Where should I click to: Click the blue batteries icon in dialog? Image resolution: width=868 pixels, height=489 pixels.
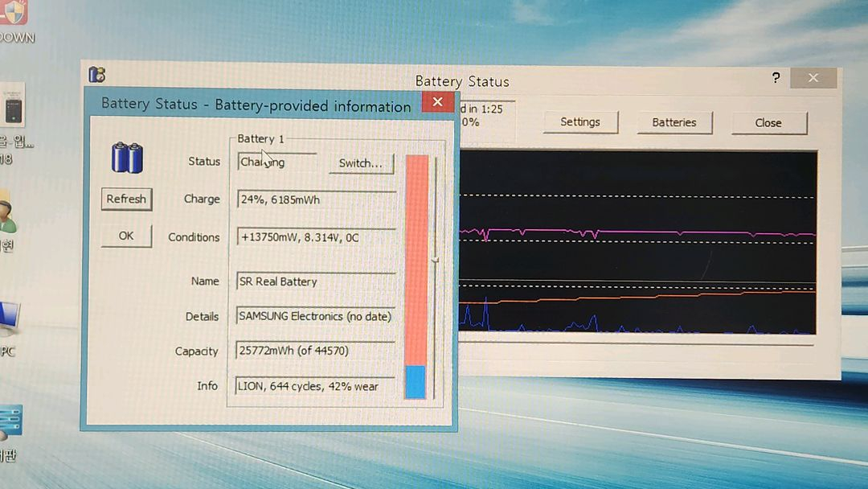(127, 158)
